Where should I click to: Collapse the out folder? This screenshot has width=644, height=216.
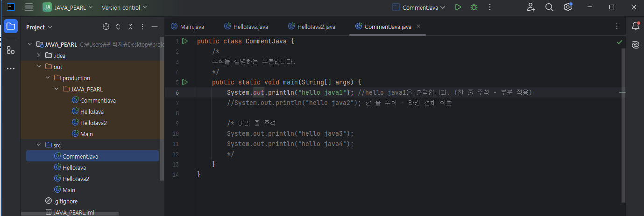[39, 67]
